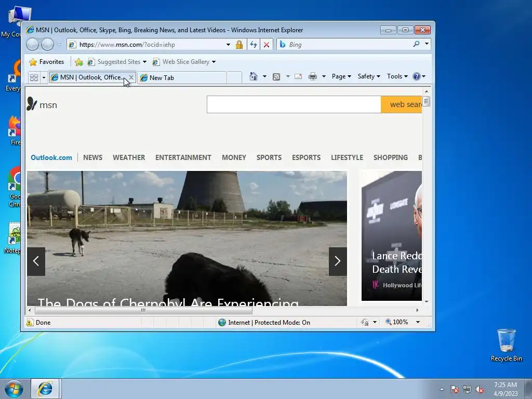The image size is (532, 399).
Task: Expand the Print options dropdown arrow
Action: pos(324,76)
